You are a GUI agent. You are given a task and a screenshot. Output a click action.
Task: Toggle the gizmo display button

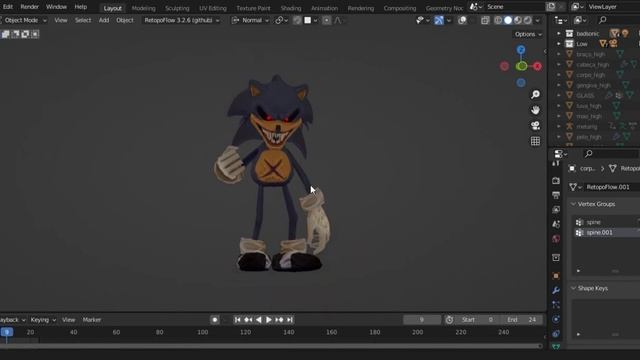click(439, 20)
